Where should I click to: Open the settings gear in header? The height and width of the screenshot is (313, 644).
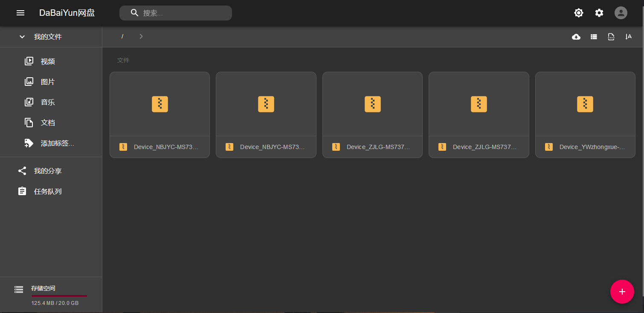pos(599,13)
